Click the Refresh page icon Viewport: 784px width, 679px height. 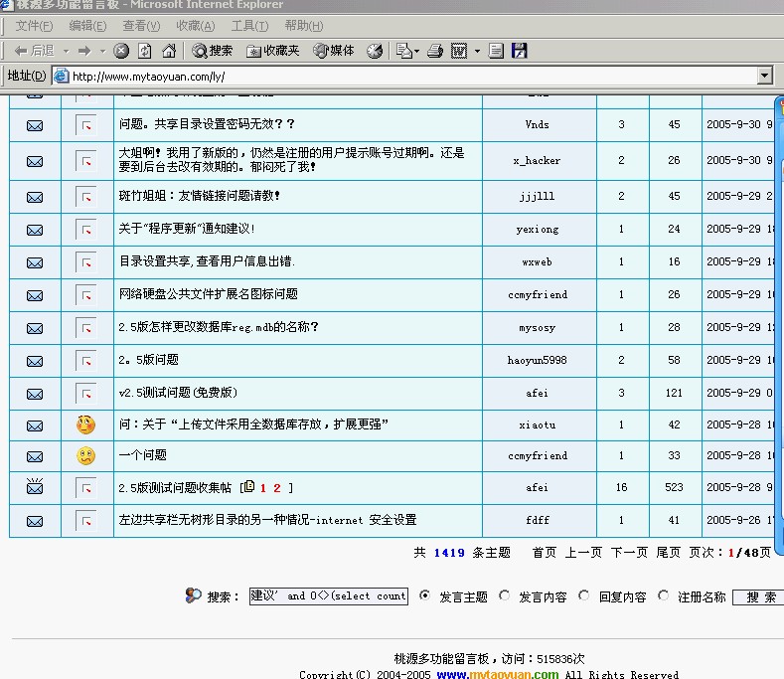(x=145, y=51)
